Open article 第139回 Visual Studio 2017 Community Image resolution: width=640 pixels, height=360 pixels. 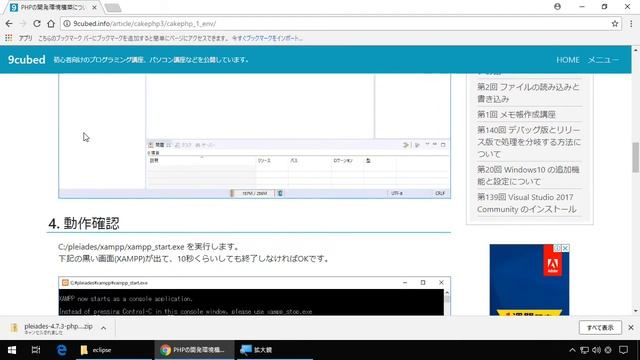coord(527,203)
